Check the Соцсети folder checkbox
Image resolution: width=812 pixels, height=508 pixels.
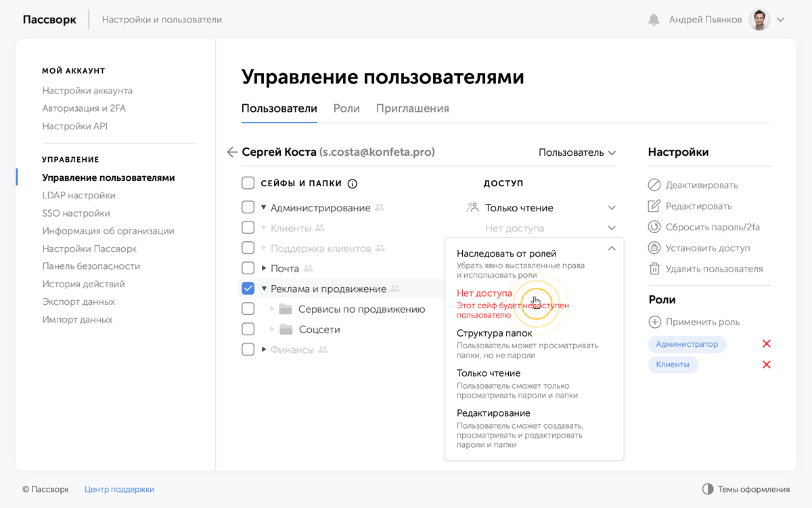(248, 329)
